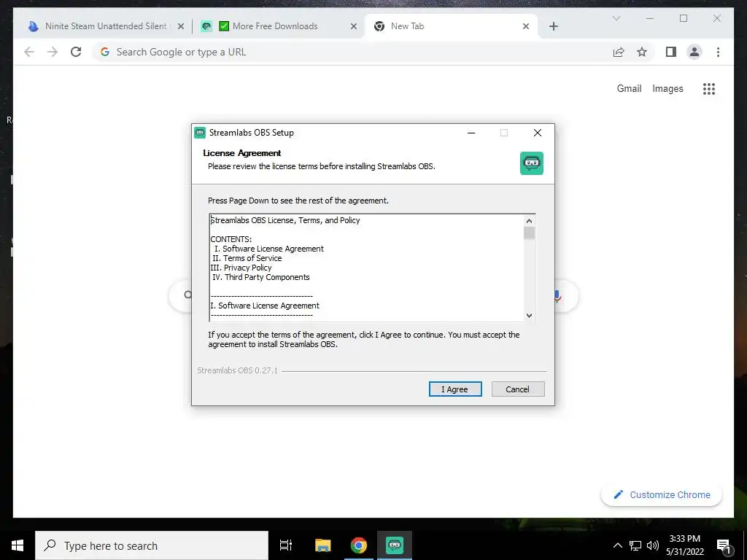Screen dimensions: 747x560
Task: Click 'III. Privacy Policy' license line
Action: tap(241, 268)
